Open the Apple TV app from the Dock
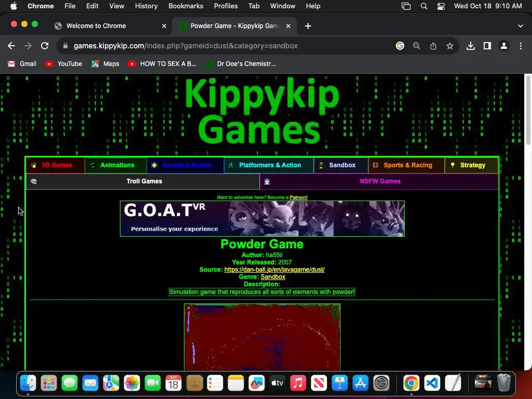Viewport: 532px width, 399px height. pyautogui.click(x=277, y=383)
